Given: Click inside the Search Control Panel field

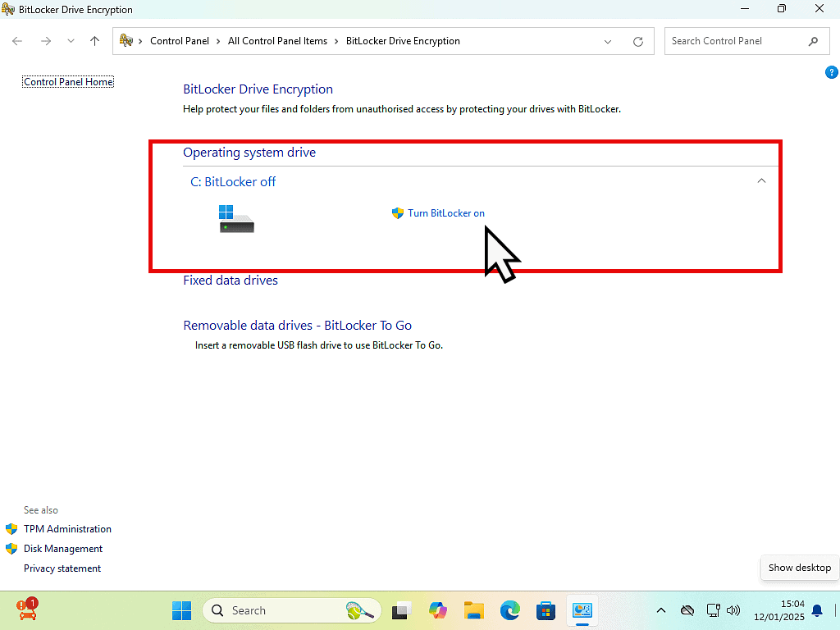Looking at the screenshot, I should pos(734,41).
